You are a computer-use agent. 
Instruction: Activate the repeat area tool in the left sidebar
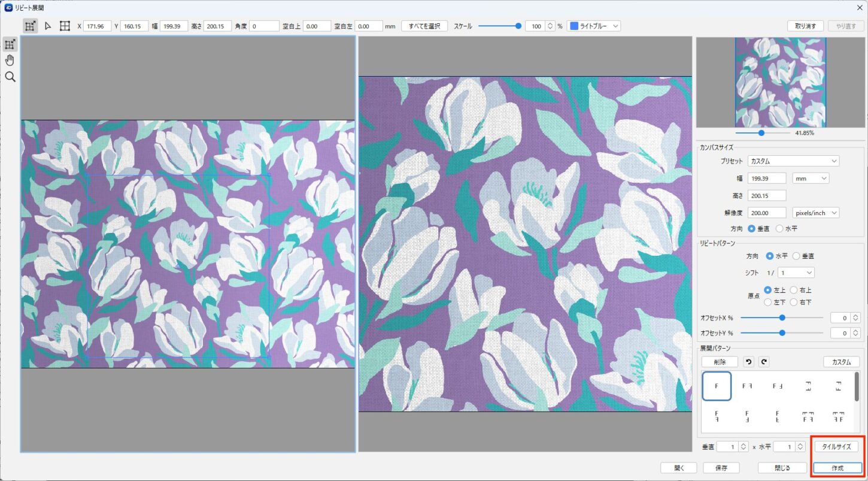pos(10,44)
